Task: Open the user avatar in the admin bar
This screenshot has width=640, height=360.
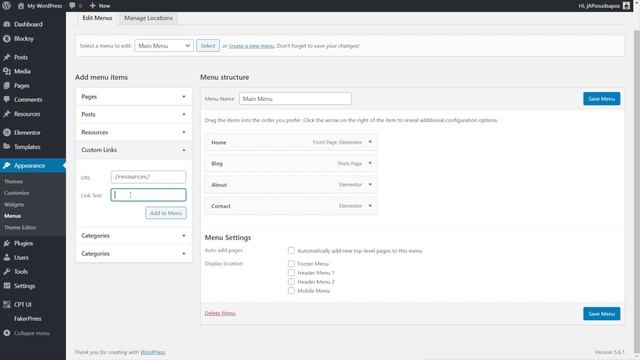Action: point(626,6)
